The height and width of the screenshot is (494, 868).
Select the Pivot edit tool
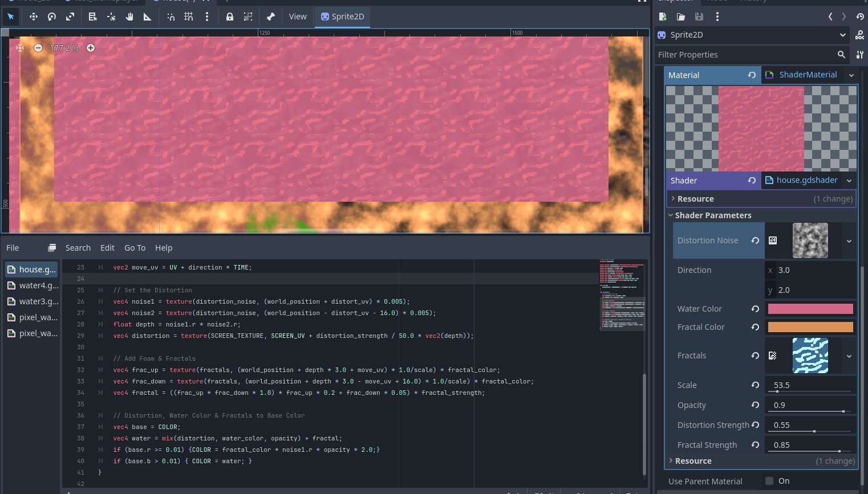click(111, 17)
